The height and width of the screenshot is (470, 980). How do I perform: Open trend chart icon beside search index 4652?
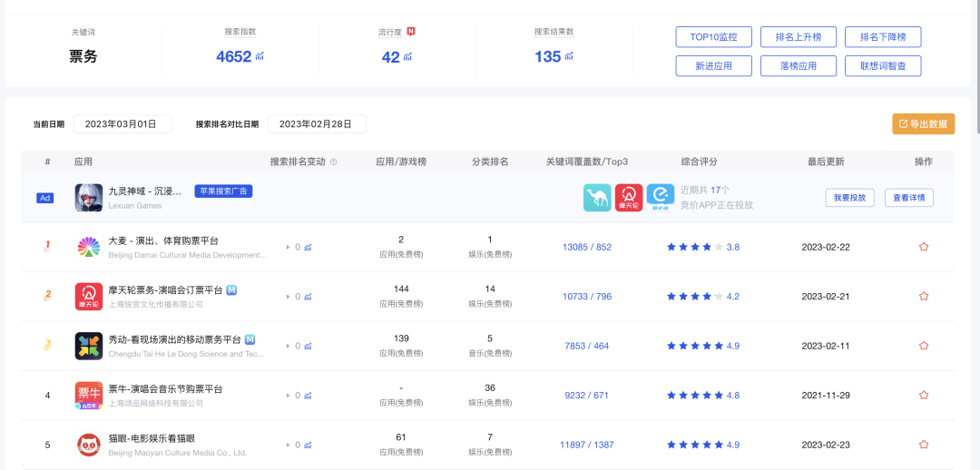(x=260, y=57)
